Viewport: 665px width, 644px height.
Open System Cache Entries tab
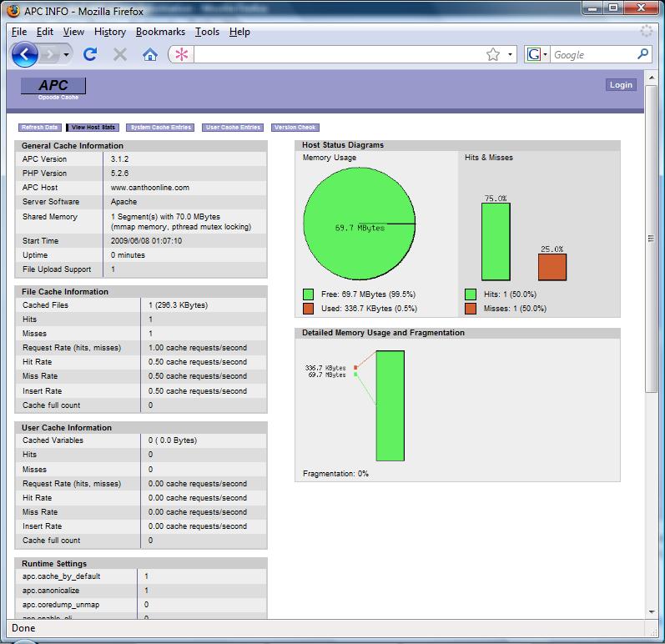tap(160, 127)
